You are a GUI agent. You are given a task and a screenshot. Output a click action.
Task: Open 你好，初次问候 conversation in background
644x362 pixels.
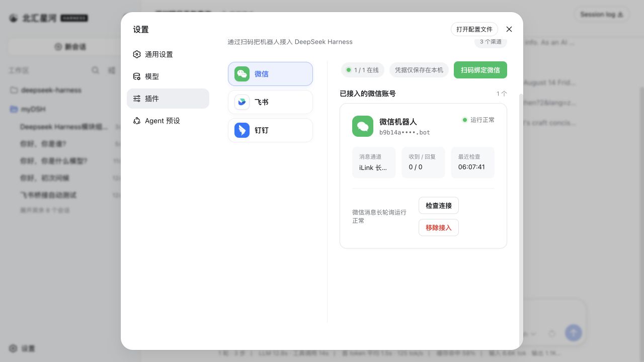point(45,178)
